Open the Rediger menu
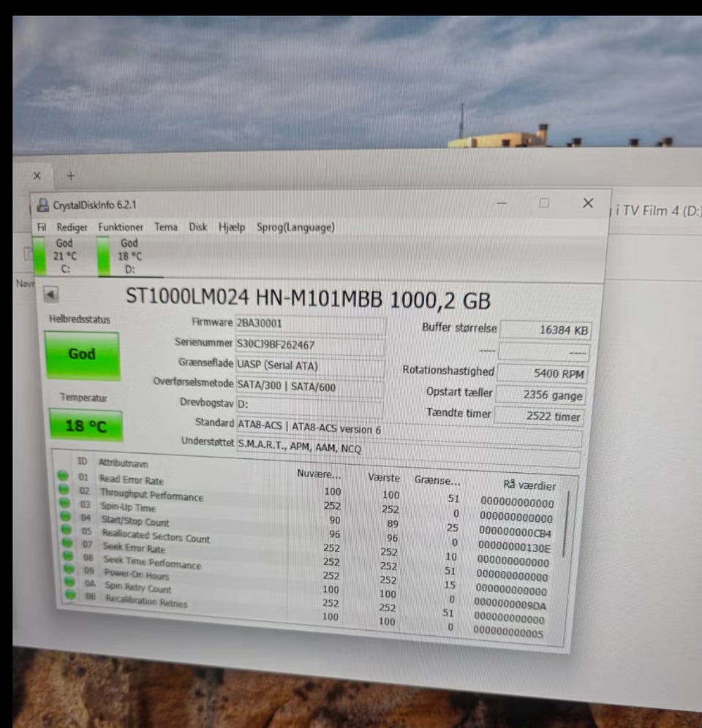The image size is (702, 728). tap(72, 227)
